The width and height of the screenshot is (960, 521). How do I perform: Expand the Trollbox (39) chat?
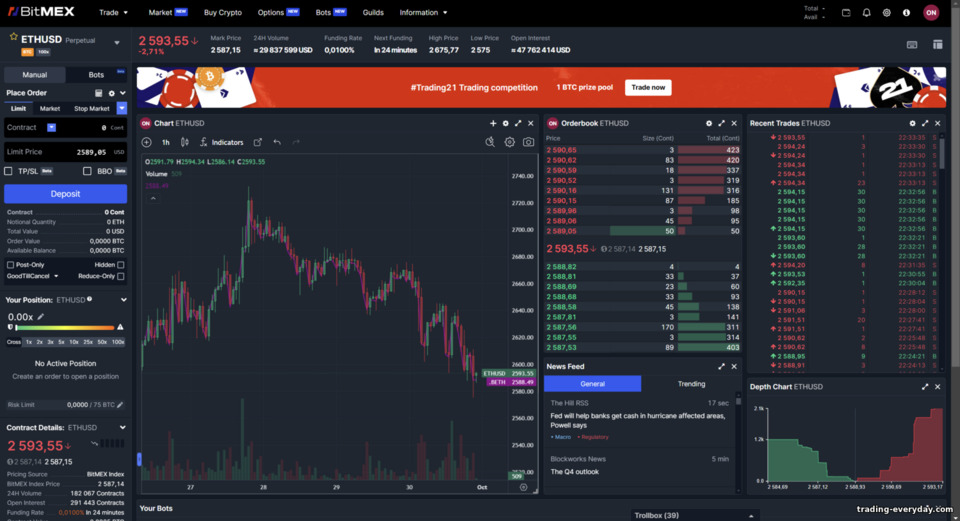click(694, 515)
